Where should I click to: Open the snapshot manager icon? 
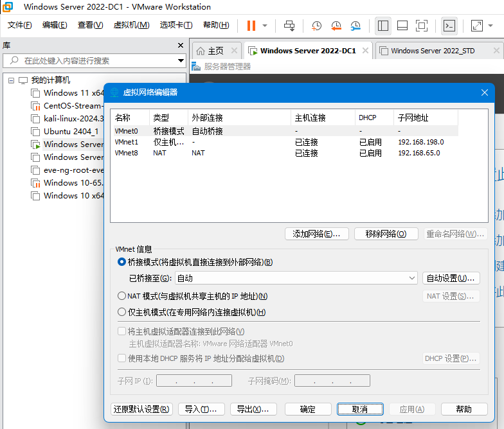tap(355, 26)
